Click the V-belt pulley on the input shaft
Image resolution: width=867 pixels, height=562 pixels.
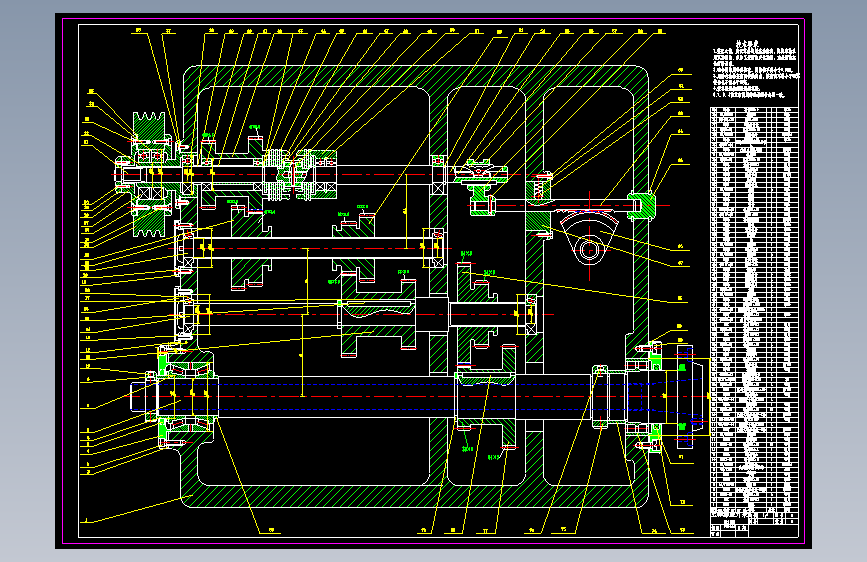[x=149, y=174]
